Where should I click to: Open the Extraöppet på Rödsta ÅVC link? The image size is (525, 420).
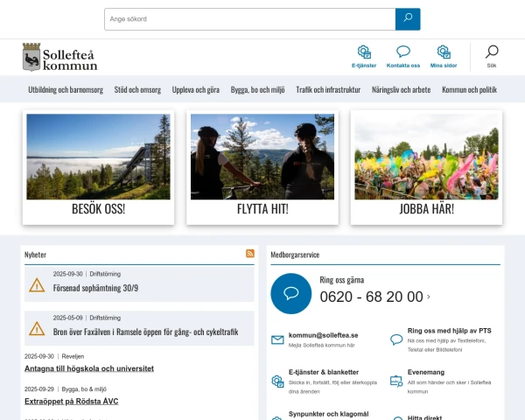(71, 401)
